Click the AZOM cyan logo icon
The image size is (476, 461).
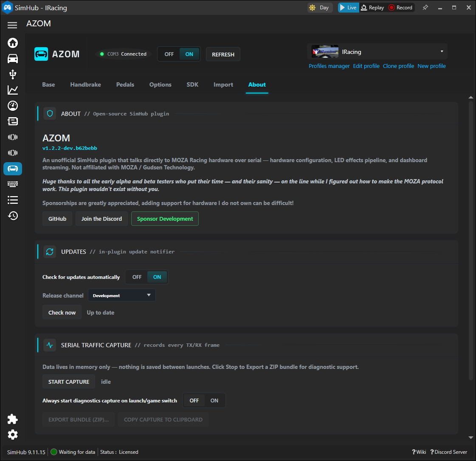click(41, 54)
